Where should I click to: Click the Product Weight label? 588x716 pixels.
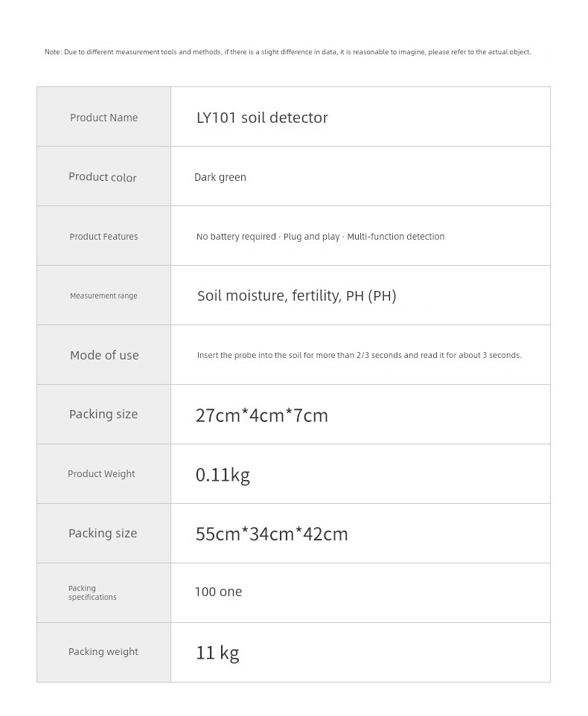pyautogui.click(x=101, y=474)
